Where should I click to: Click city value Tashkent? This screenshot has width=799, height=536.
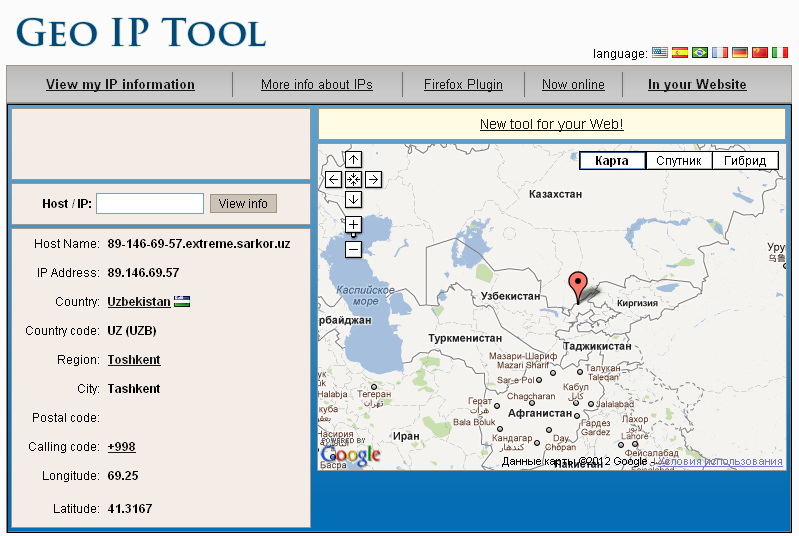coord(134,389)
